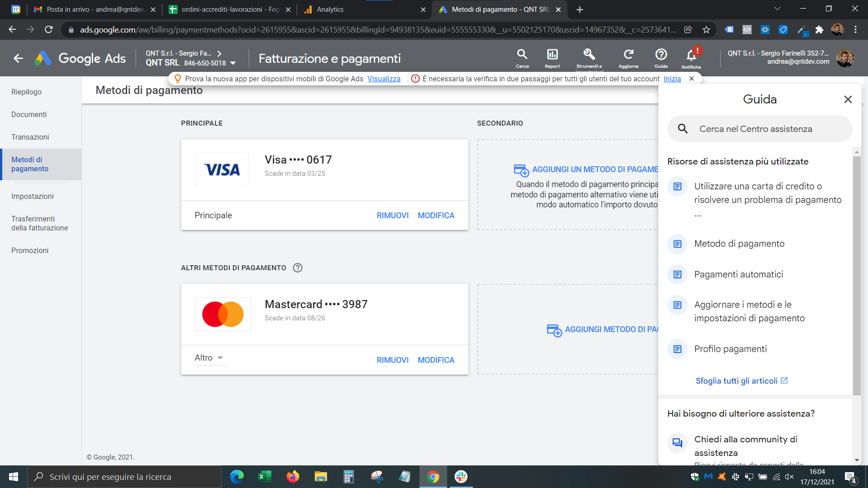Screen dimensions: 868x488
Task: Click the Windows taskbar search box
Action: [124, 477]
